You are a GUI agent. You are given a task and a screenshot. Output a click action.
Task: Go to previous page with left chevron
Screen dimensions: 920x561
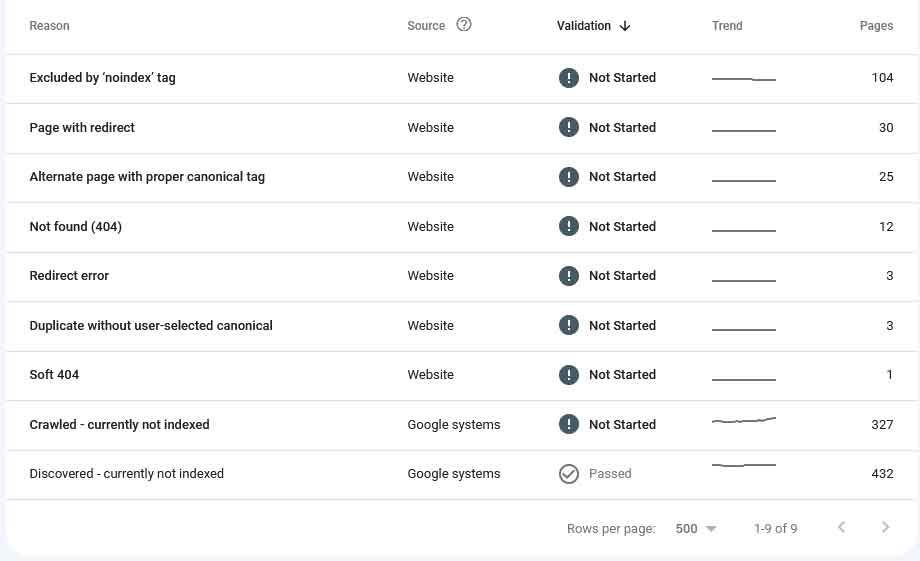tap(841, 528)
